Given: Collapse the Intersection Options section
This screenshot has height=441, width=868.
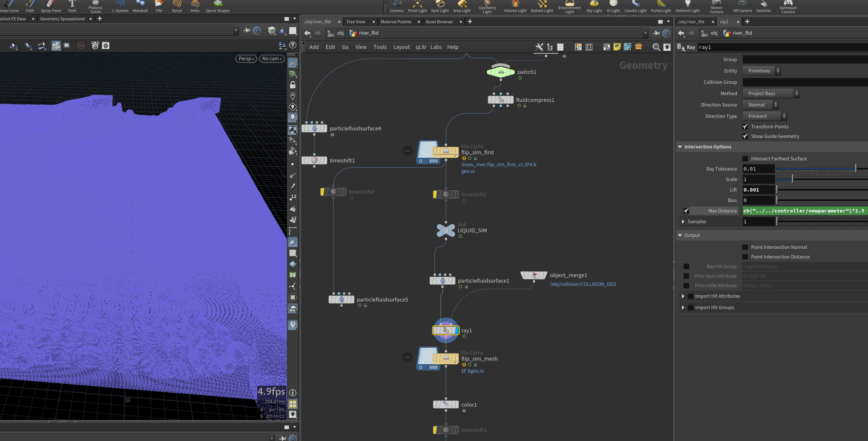Looking at the screenshot, I should pyautogui.click(x=680, y=147).
